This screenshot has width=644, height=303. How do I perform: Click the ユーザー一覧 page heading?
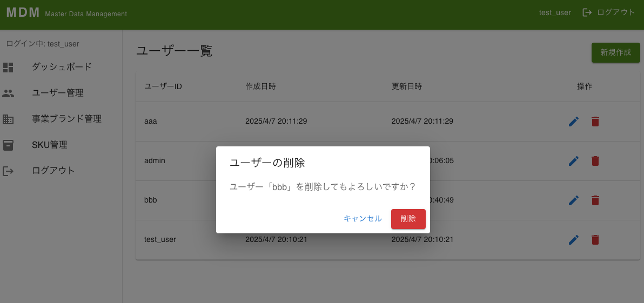pyautogui.click(x=174, y=51)
